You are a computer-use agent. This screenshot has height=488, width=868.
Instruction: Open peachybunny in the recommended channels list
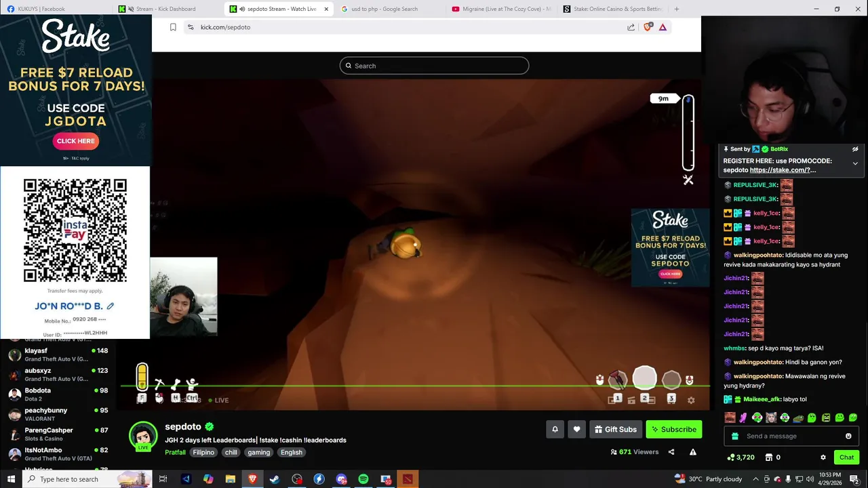(58, 414)
